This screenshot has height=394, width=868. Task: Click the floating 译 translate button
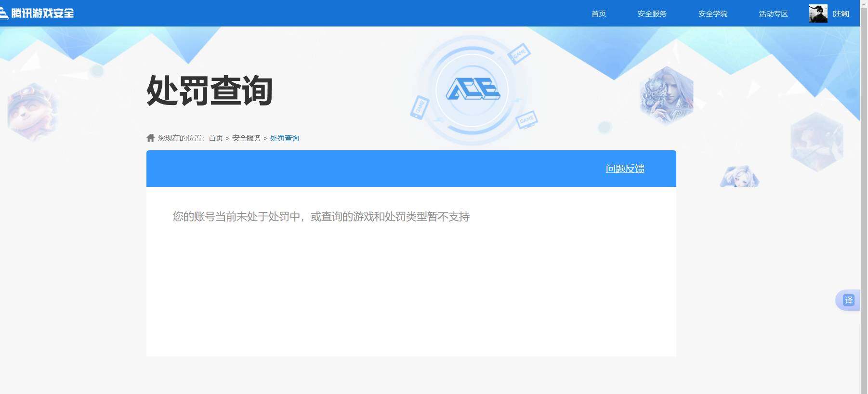tap(848, 300)
